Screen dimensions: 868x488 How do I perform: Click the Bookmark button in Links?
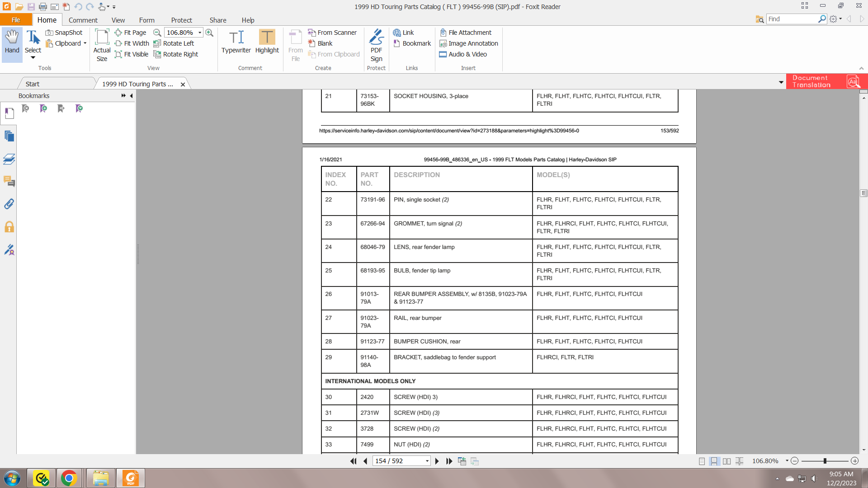click(412, 43)
